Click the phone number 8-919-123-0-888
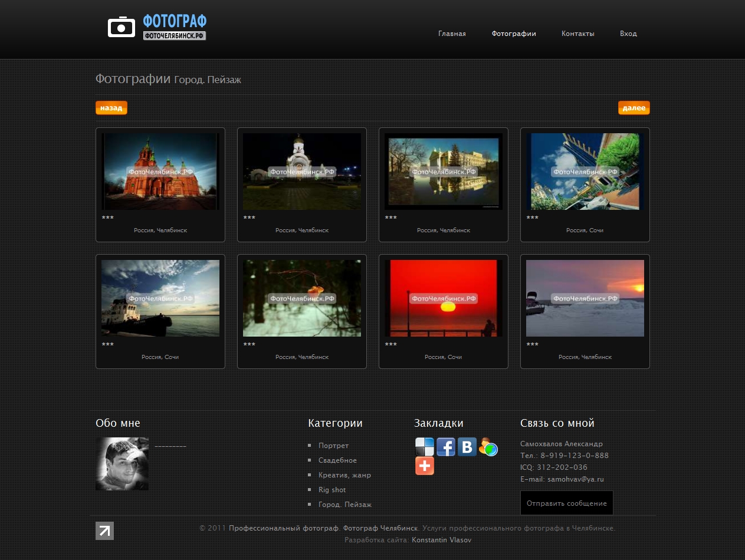 coord(575,456)
